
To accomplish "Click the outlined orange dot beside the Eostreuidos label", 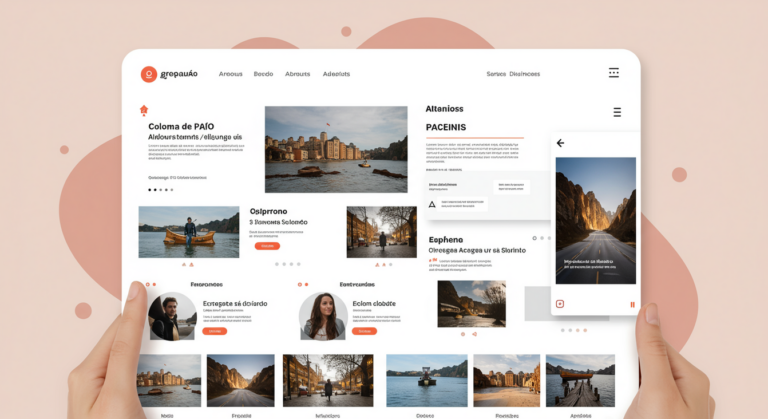I will [x=300, y=284].
